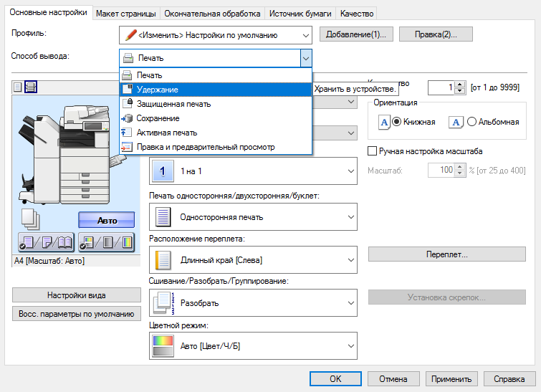The width and height of the screenshot is (541, 392).
Task: Click the Масштаб value field showing 100
Action: pyautogui.click(x=441, y=170)
